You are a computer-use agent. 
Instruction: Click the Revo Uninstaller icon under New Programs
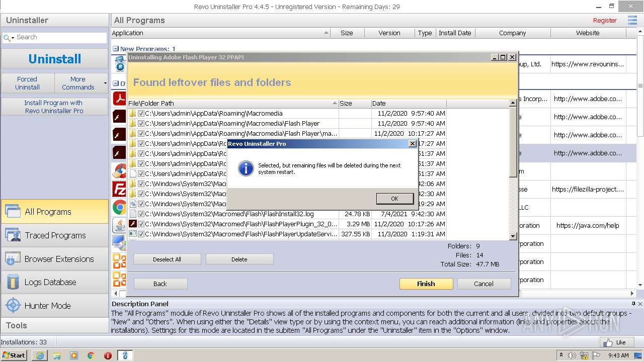[119, 64]
